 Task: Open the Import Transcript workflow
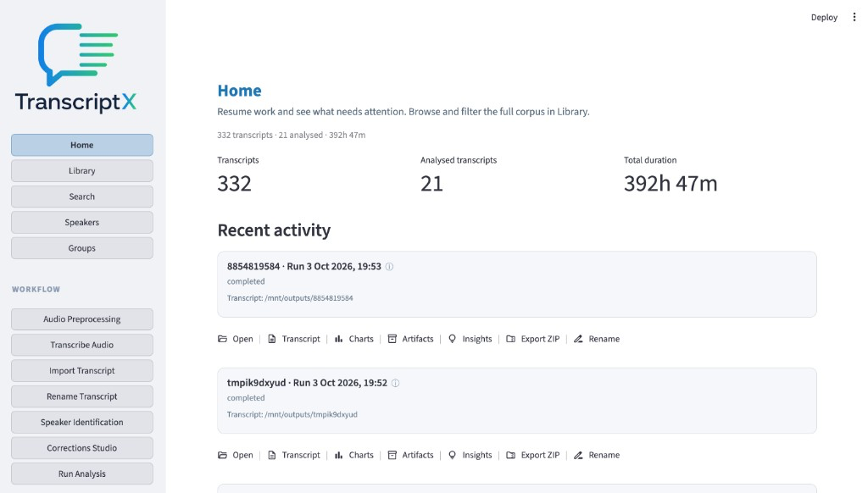click(82, 371)
